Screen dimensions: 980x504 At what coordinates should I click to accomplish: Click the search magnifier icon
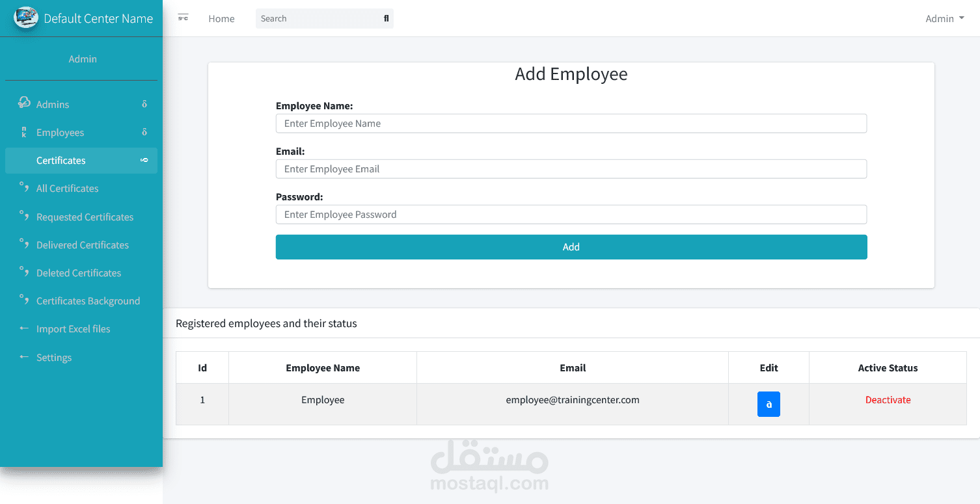(x=386, y=18)
